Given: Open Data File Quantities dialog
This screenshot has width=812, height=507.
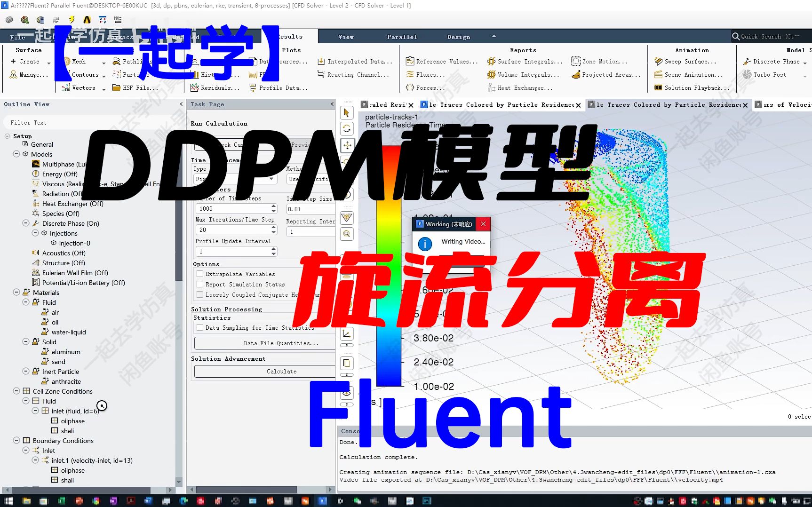Looking at the screenshot, I should coord(265,343).
